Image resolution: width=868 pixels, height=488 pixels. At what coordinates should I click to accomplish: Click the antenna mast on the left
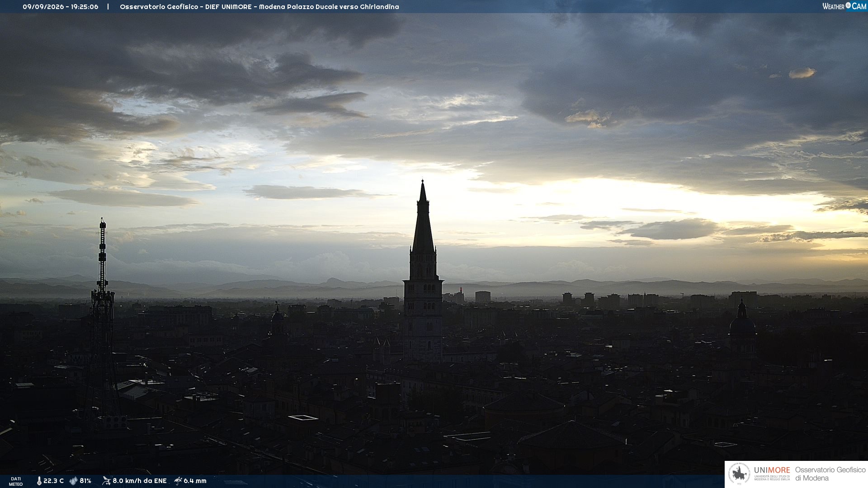102,289
